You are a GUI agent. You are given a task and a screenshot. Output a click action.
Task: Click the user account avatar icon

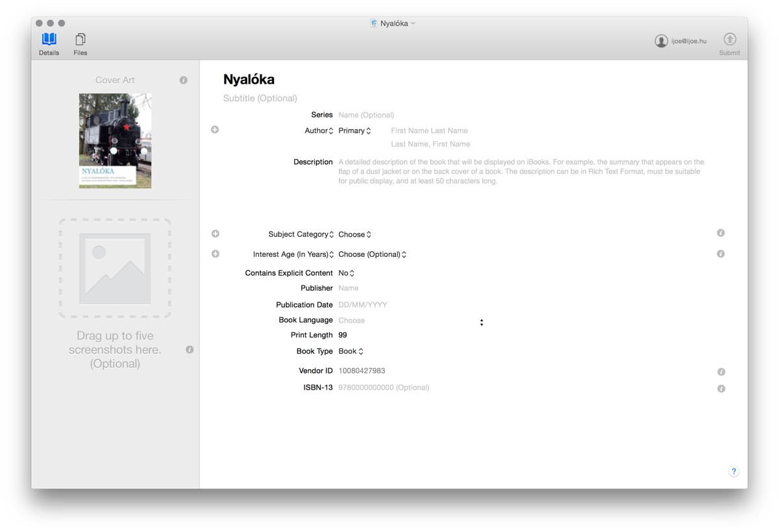pyautogui.click(x=661, y=41)
